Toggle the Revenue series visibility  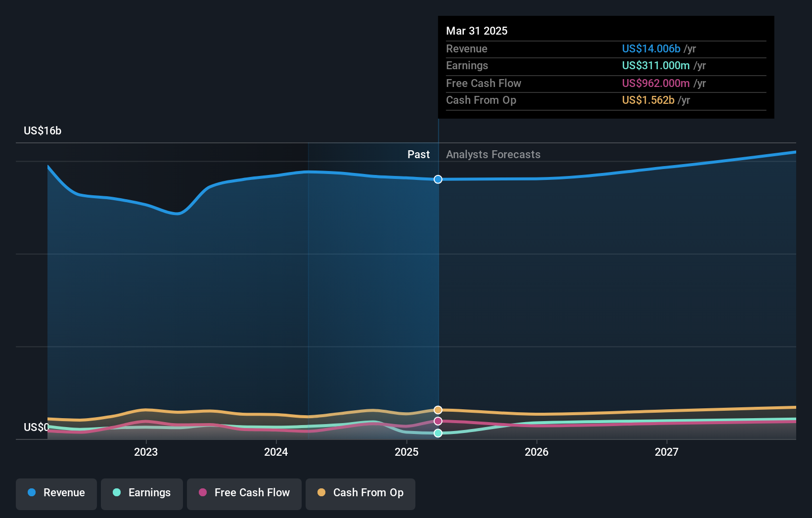56,493
